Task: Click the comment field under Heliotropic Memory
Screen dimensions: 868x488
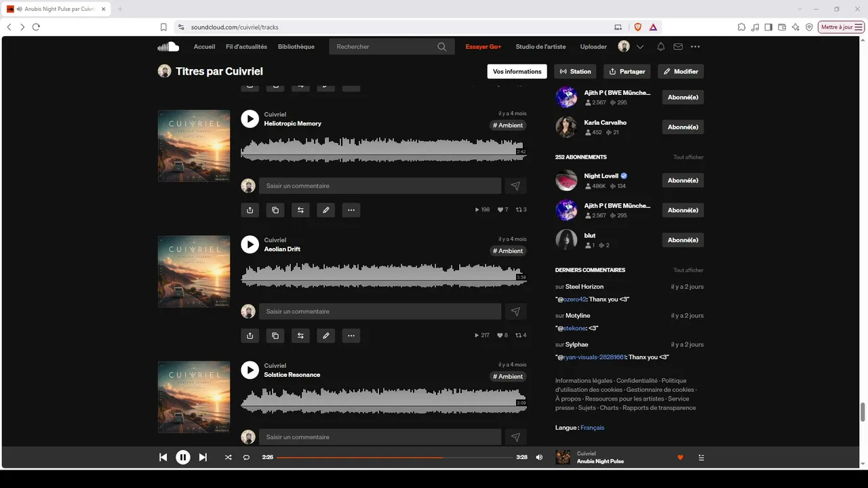Action: tap(380, 186)
